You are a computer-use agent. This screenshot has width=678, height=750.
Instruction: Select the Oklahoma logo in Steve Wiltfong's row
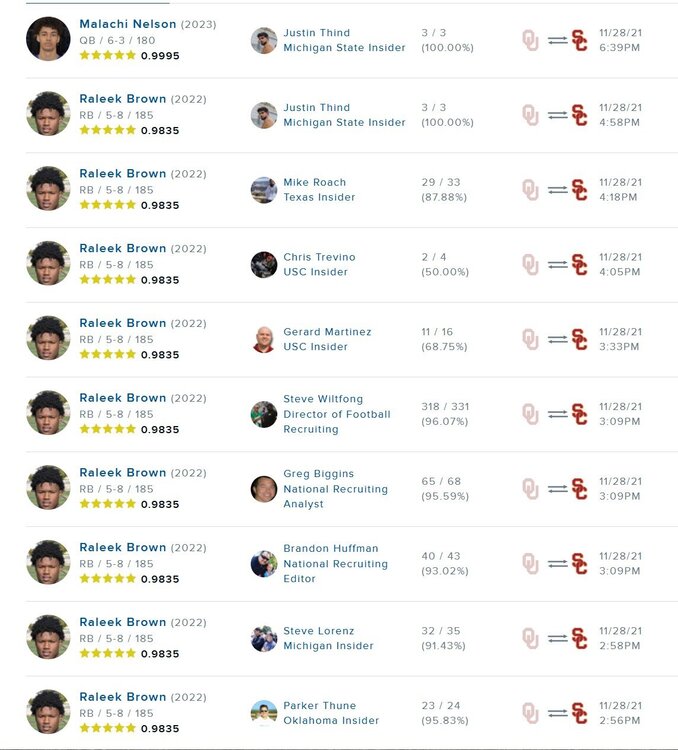tap(530, 414)
